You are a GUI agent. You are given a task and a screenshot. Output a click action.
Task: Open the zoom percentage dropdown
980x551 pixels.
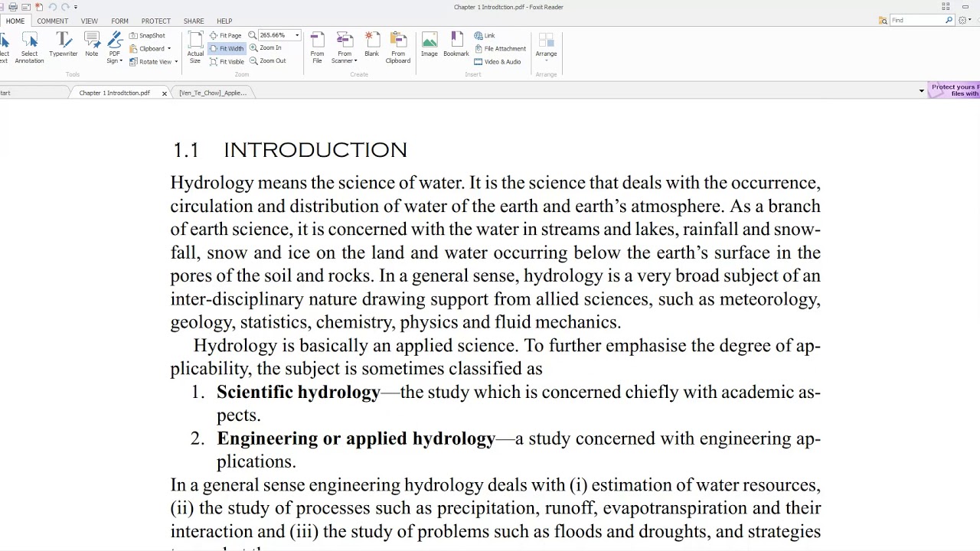coord(297,35)
